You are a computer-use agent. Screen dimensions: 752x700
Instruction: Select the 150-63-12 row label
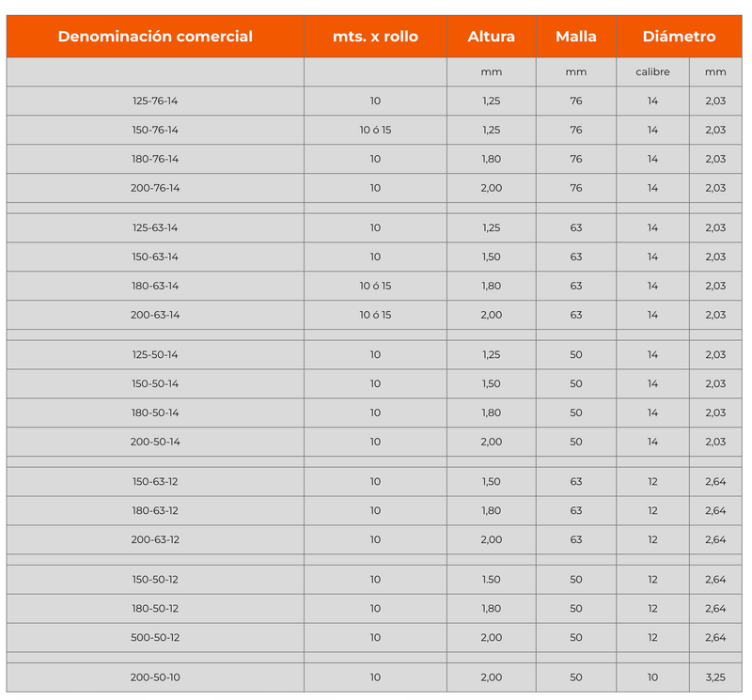(x=155, y=481)
